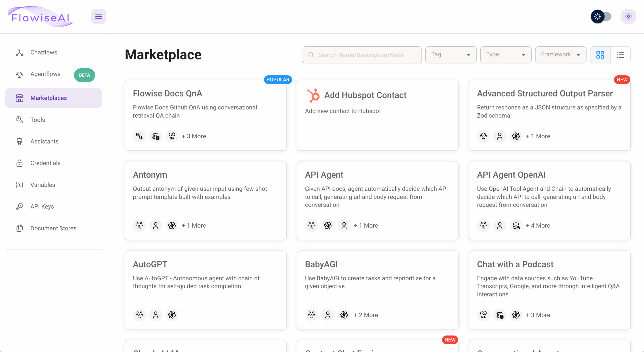Click the memory store icon in Flowise Docs QnA

[x=155, y=136]
